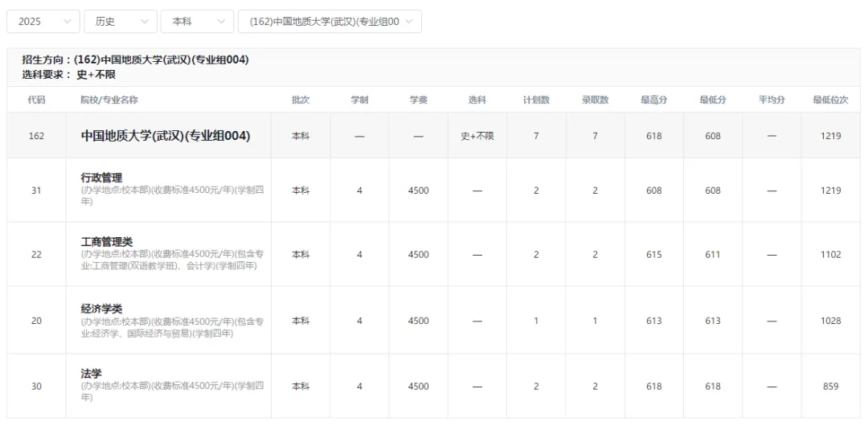Click code 162 cell
This screenshot has height=430, width=868.
click(x=36, y=136)
